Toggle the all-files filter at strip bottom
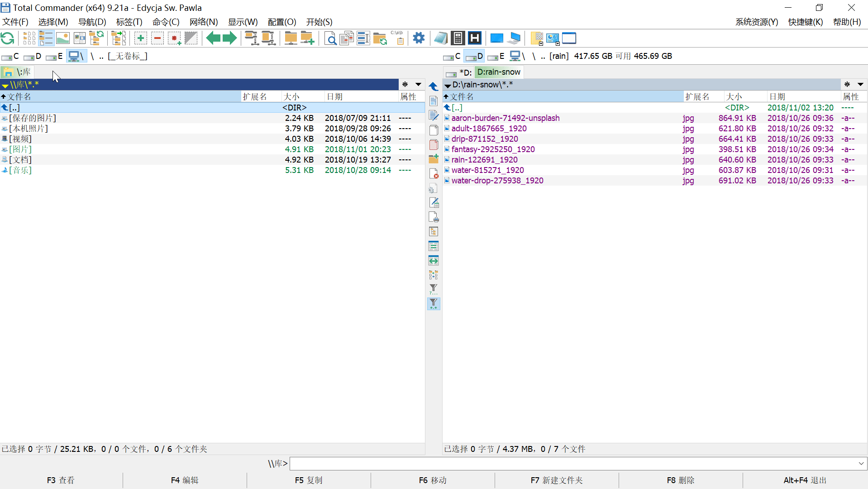This screenshot has height=489, width=868. coord(434,303)
